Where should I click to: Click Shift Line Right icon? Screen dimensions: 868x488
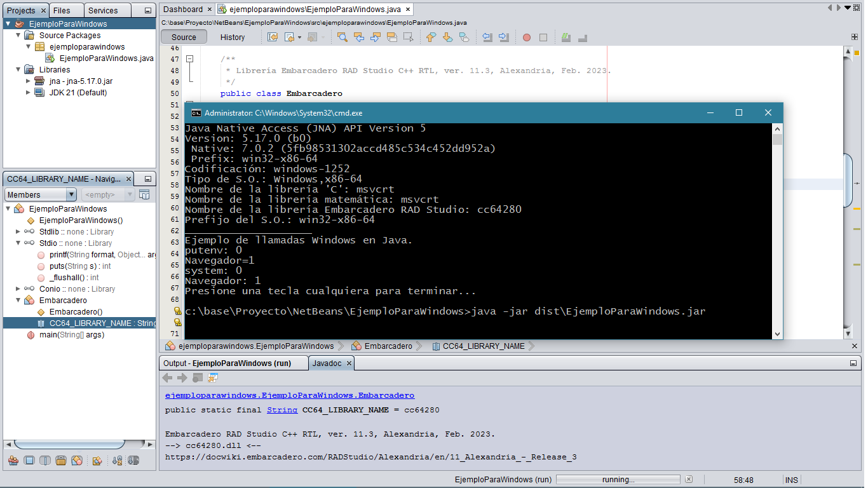(x=504, y=37)
